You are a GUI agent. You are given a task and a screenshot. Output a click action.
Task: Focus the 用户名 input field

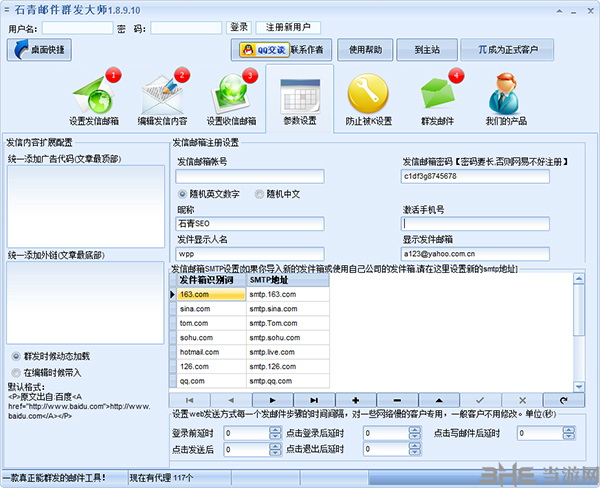click(x=78, y=28)
